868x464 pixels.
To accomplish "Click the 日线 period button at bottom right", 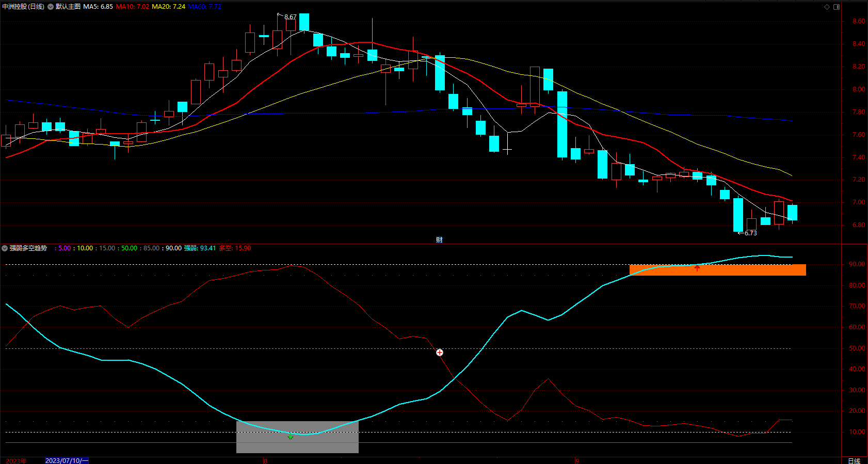I will click(x=854, y=461).
